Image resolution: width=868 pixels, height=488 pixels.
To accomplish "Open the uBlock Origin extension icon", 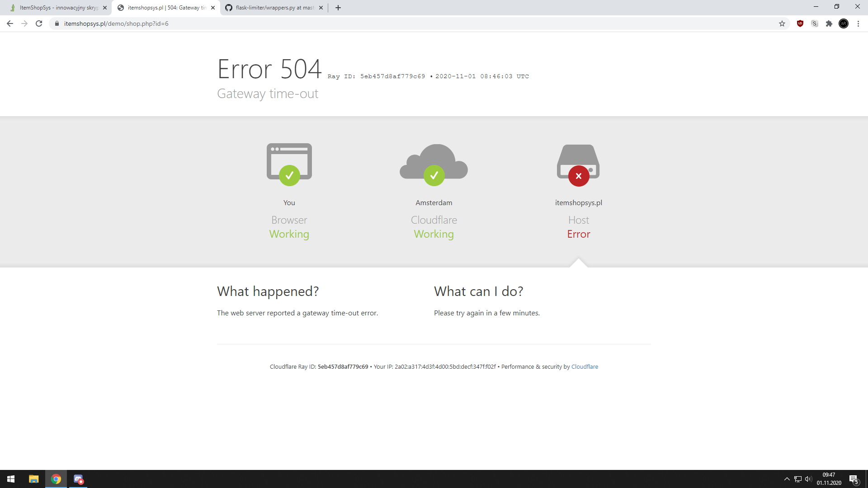I will click(x=800, y=23).
